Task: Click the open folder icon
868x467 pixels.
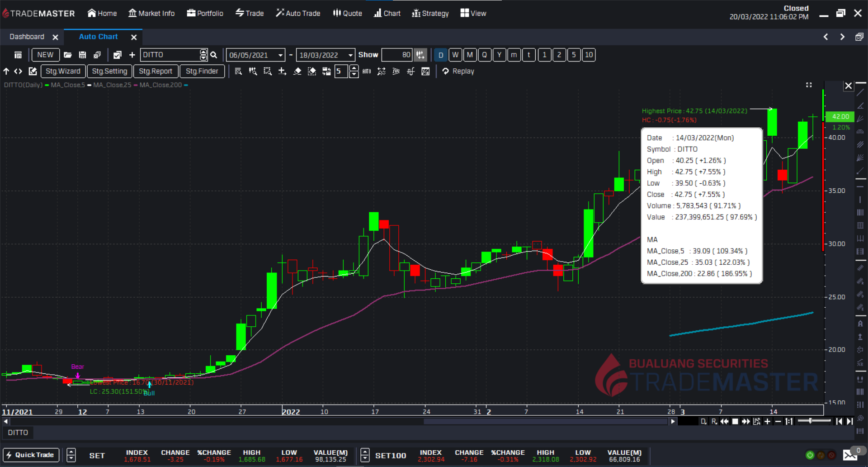Action: (68, 55)
